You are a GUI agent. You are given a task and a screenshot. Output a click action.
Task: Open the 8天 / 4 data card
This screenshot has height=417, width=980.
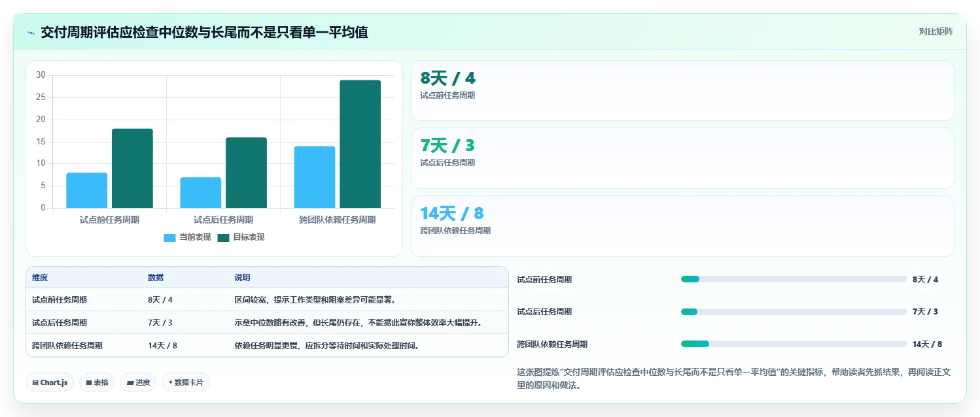click(x=682, y=91)
